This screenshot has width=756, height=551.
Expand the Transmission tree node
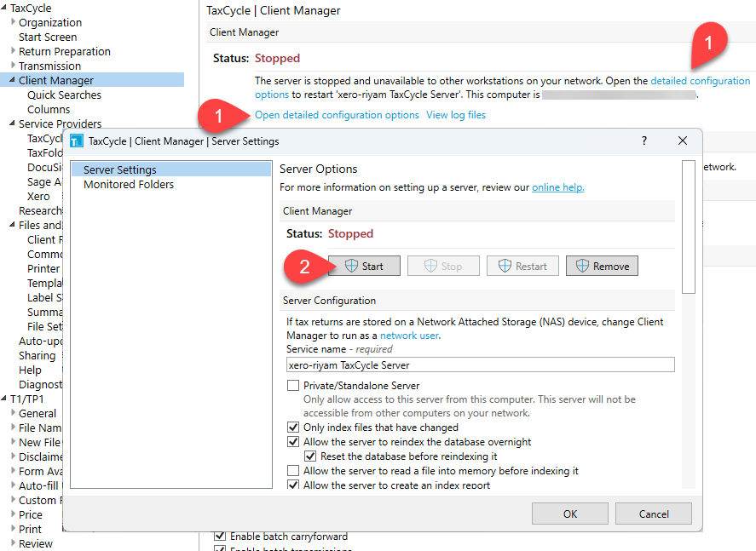coord(13,66)
